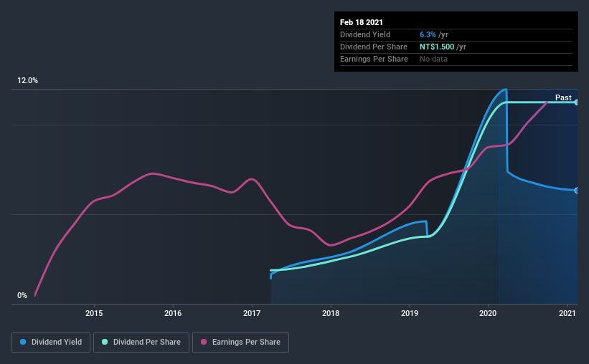Toggle the Dividend Per Share legend button

(x=141, y=343)
